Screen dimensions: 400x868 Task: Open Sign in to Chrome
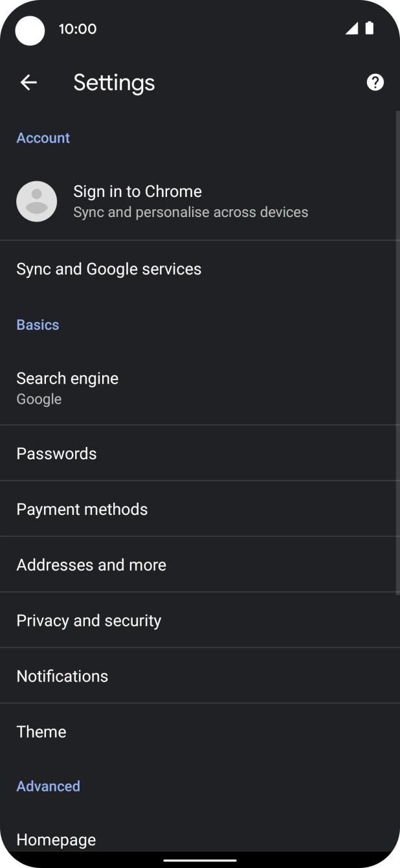click(x=137, y=191)
